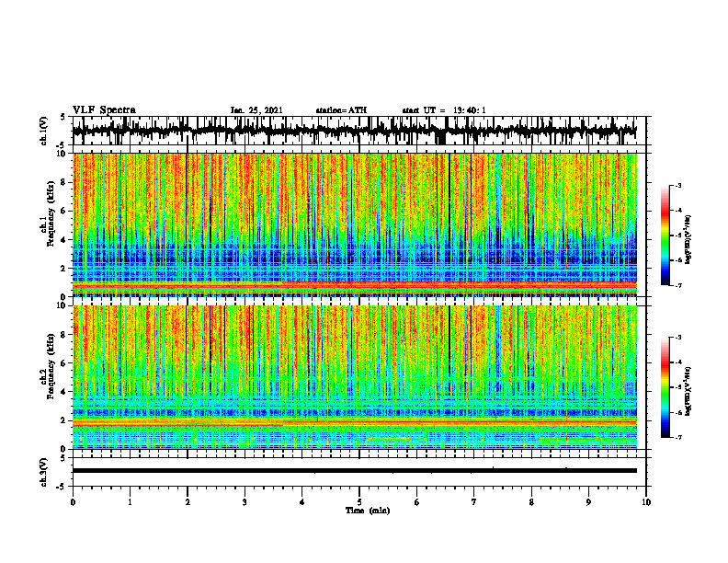Click the time axis tick label "7"

(x=474, y=502)
